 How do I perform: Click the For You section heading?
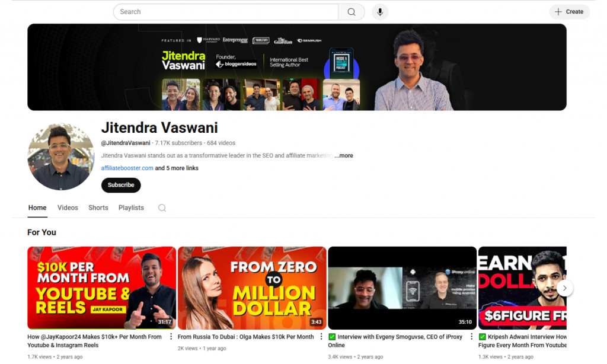41,232
